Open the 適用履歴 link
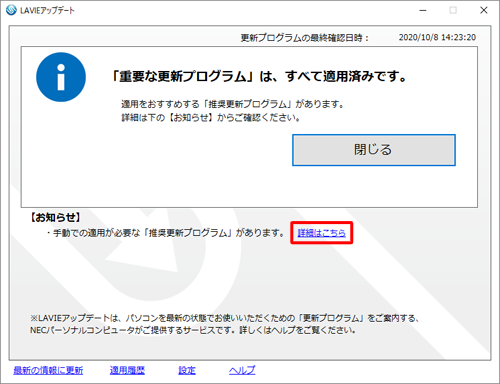This screenshot has height=384, width=500. pyautogui.click(x=127, y=370)
